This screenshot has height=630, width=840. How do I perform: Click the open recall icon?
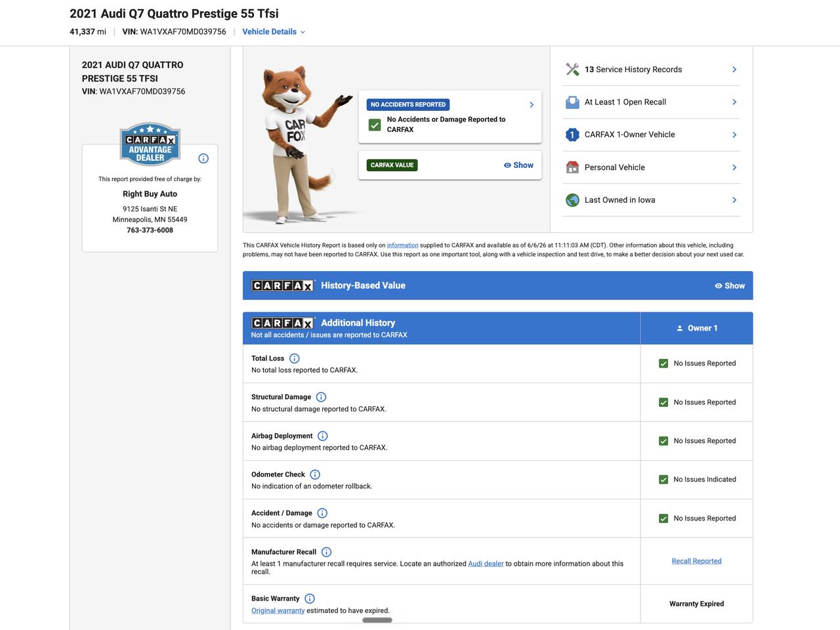572,102
